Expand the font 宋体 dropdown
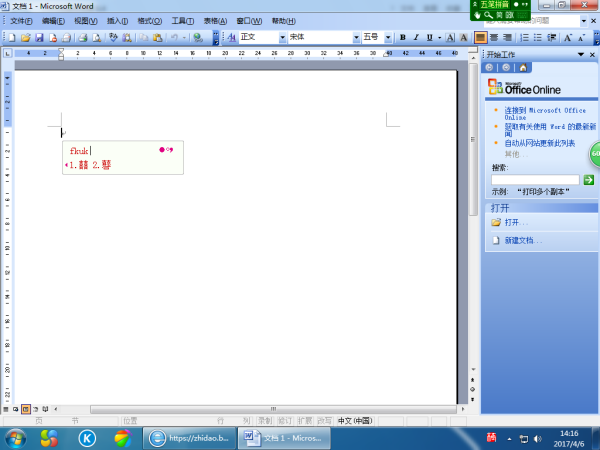The image size is (600, 450). coord(356,38)
